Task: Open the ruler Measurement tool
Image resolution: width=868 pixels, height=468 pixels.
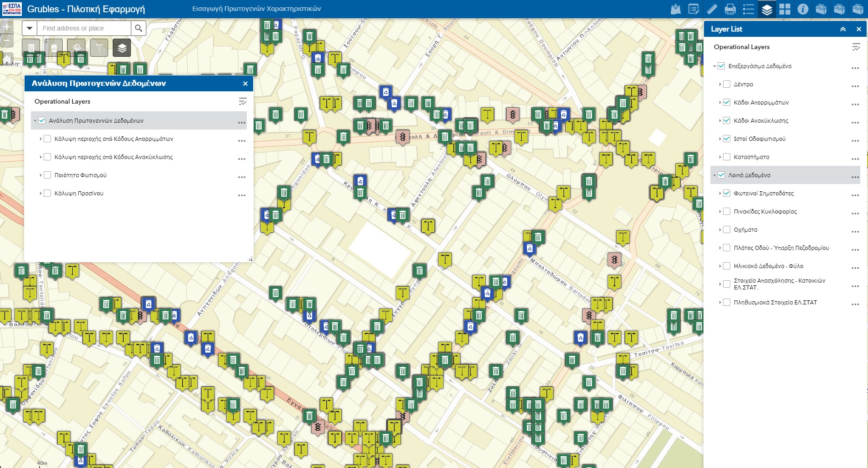Action: point(712,9)
